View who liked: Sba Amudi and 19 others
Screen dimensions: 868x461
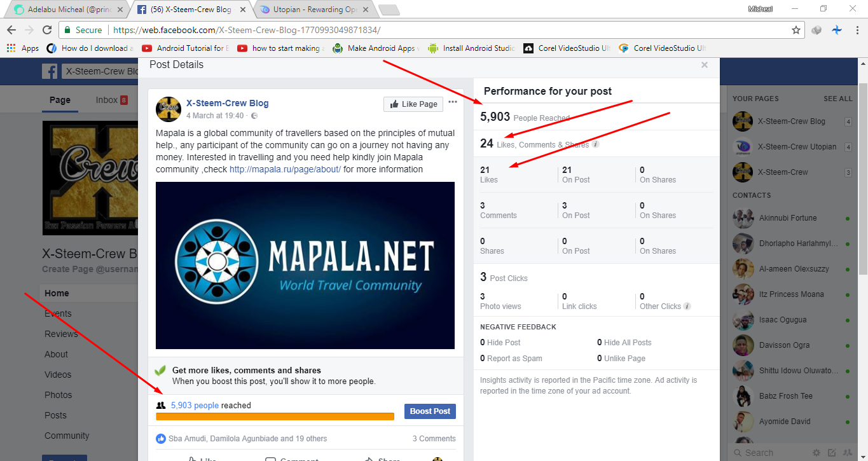248,438
